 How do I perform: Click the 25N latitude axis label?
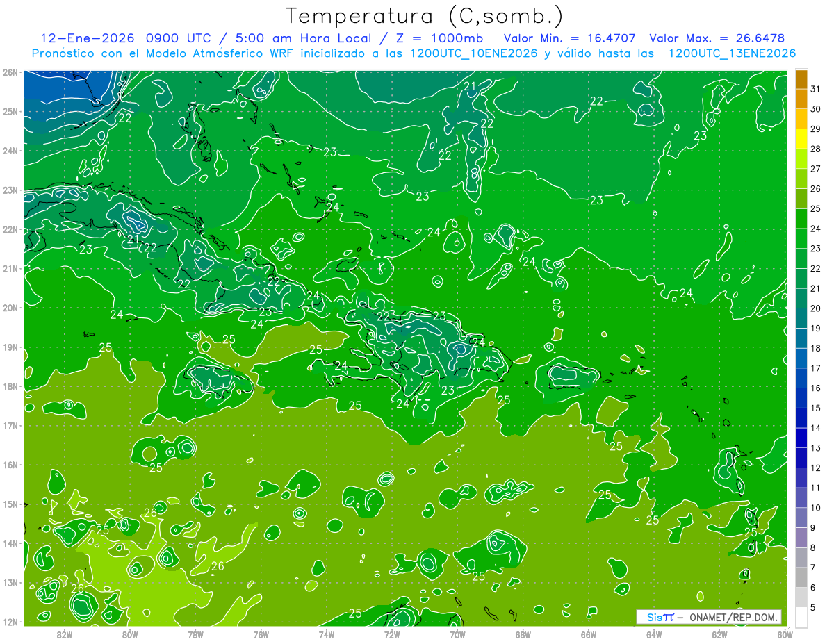(x=10, y=111)
